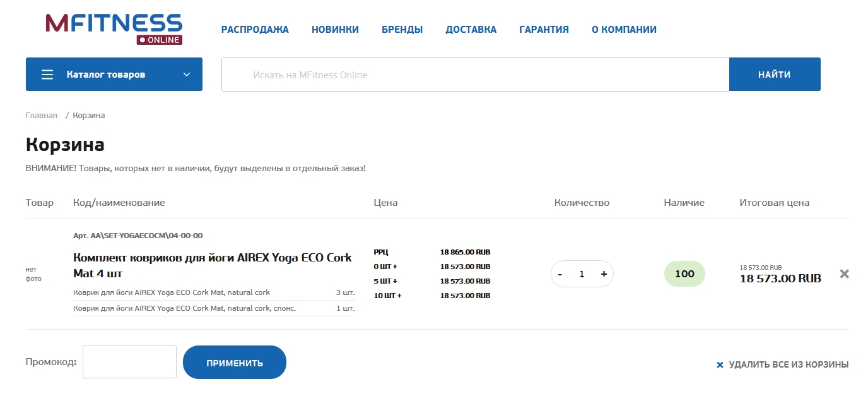Click the X icon beside УДАЛИТЬ ВСЕ ИЗ КОРЗИНЫ
This screenshot has width=868, height=408.
[720, 365]
